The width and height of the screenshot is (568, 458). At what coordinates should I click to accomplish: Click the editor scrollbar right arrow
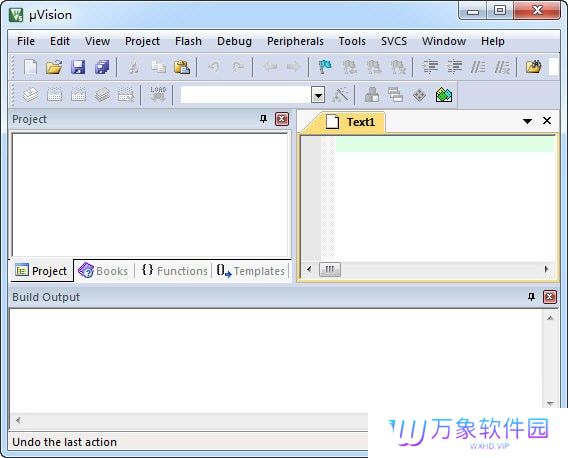pos(547,269)
